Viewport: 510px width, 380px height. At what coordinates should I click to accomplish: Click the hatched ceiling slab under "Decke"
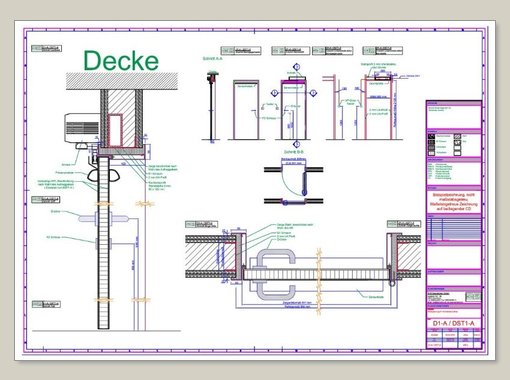[122, 81]
